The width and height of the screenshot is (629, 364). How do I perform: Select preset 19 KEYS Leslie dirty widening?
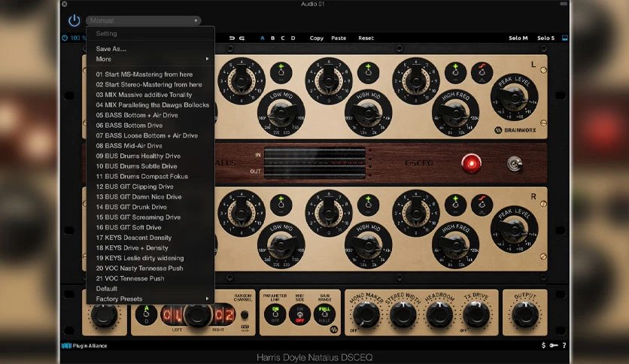(x=150, y=258)
